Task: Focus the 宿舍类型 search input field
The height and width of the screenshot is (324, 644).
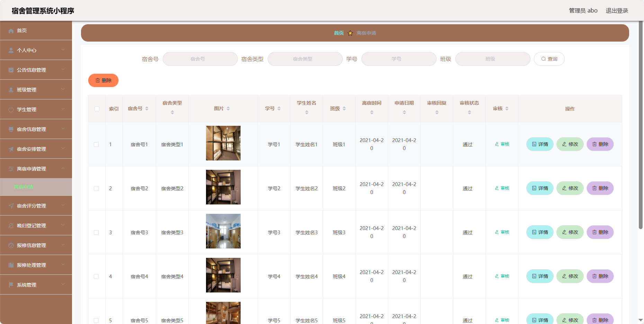Action: pos(305,59)
